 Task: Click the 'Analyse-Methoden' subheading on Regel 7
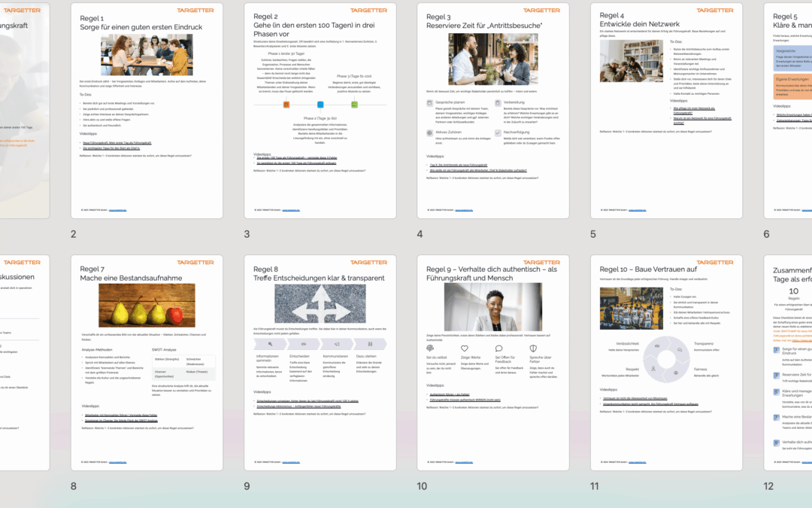point(97,349)
